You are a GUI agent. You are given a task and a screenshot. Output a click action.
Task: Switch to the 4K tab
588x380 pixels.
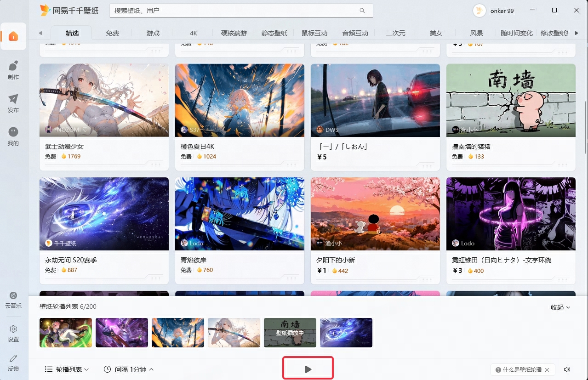(193, 33)
